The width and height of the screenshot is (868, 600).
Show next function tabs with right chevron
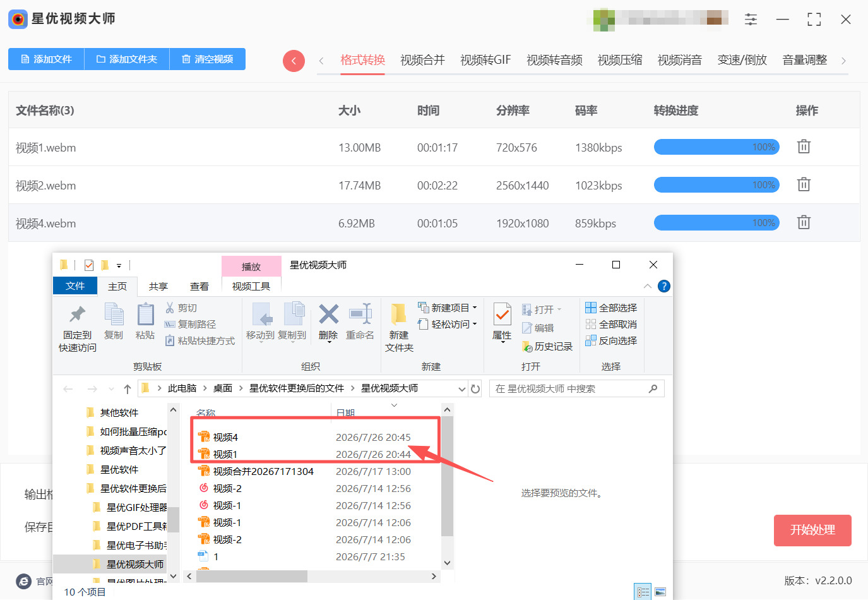pos(843,61)
